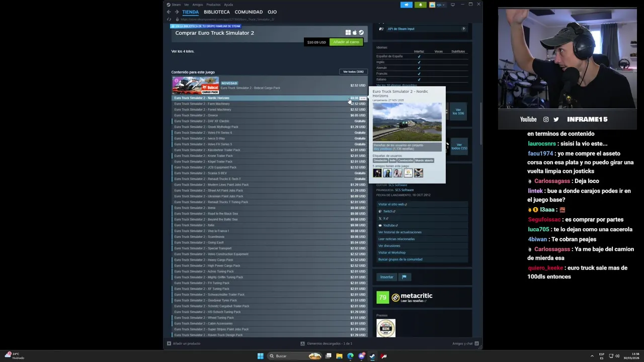Screen dimensions: 644x362
Task: Select the Farm Machinery DLC row
Action: (x=269, y=104)
